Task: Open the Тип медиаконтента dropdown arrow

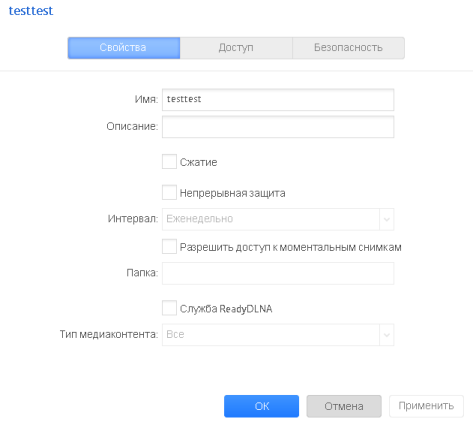Action: click(387, 335)
